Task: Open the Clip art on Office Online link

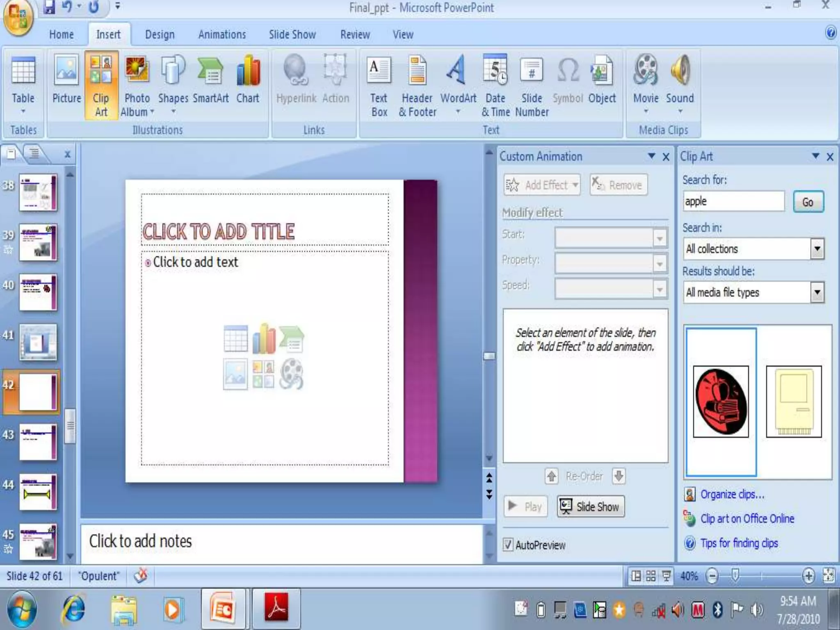Action: tap(747, 518)
